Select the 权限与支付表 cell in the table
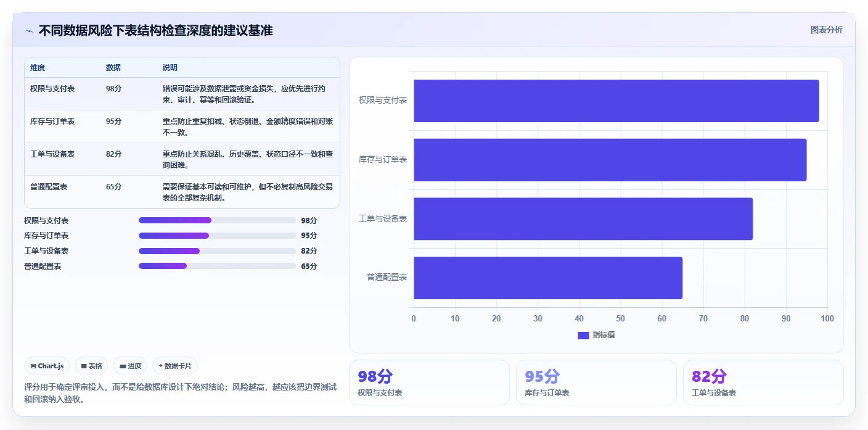This screenshot has height=430, width=868. 52,89
